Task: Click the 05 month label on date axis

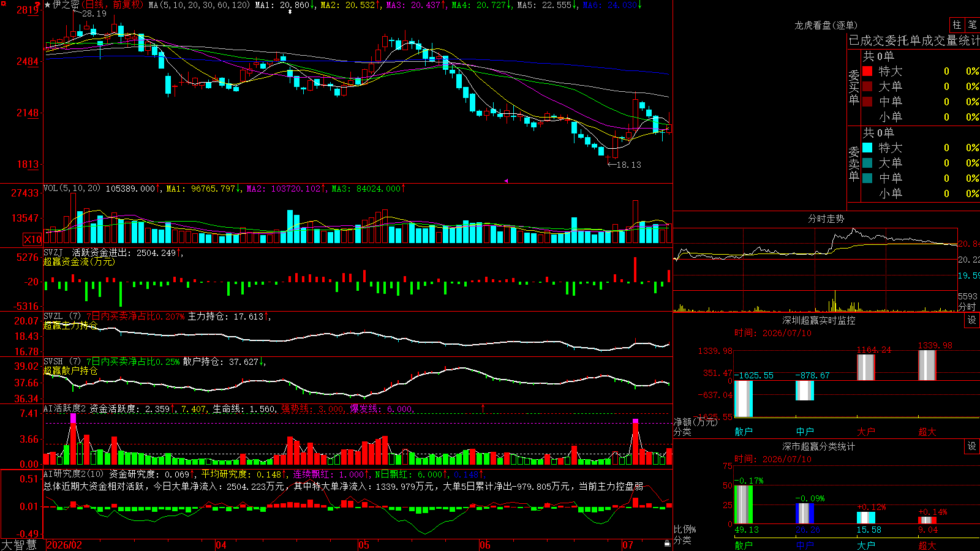Action: click(x=364, y=545)
